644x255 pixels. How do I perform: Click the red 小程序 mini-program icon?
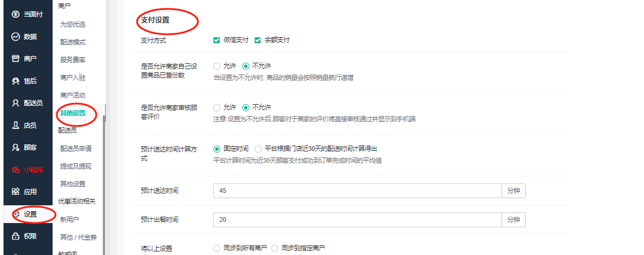(15, 169)
